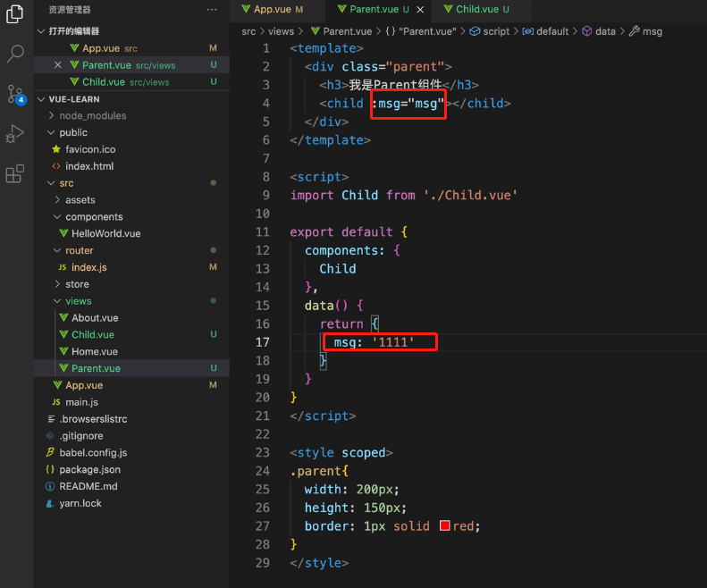Open Home.vue in views folder
Screen dimensions: 707x588
(x=94, y=351)
